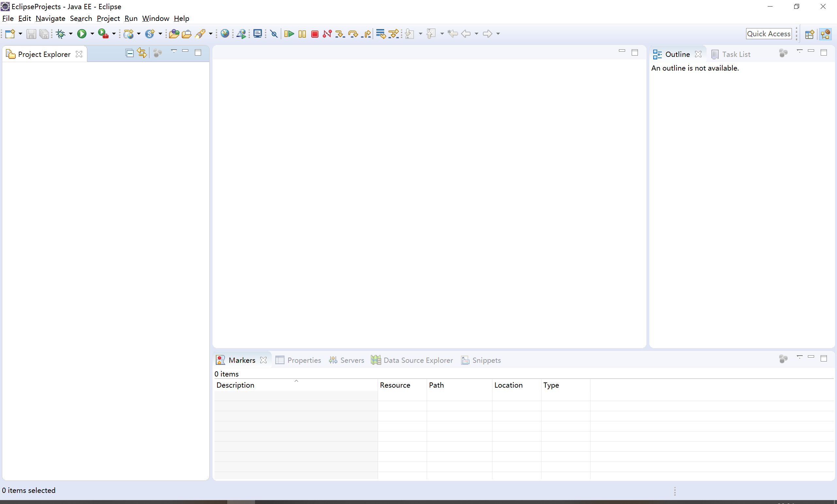Click the Stop button in toolbar

315,33
